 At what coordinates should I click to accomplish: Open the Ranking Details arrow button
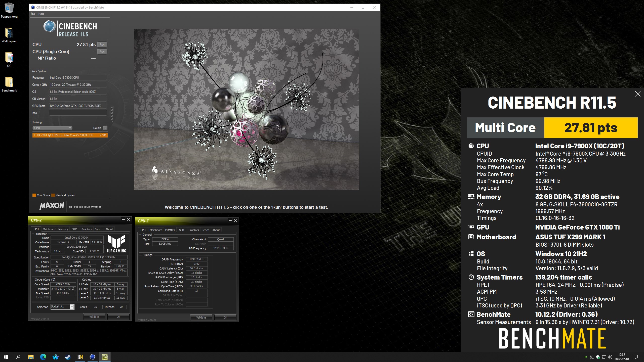pyautogui.click(x=105, y=128)
